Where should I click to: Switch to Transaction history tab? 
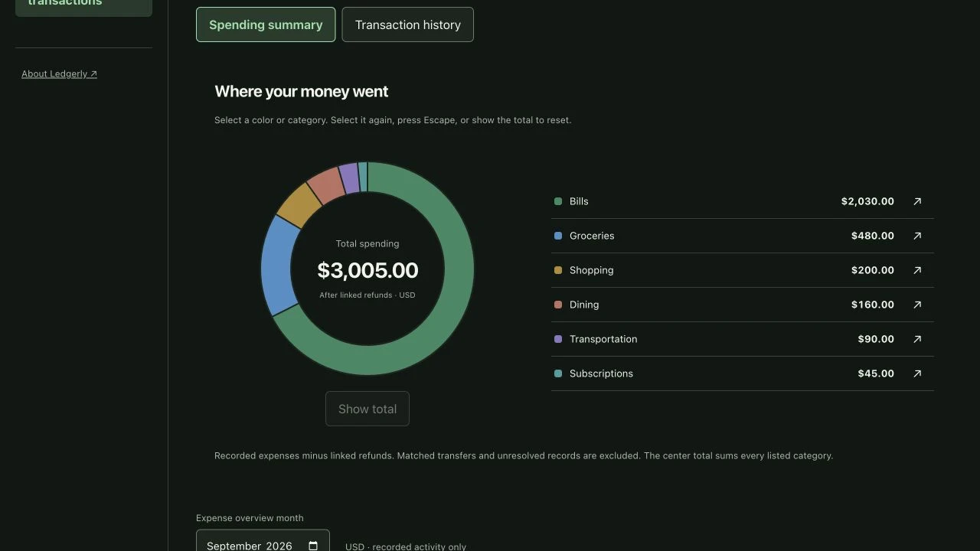(408, 24)
